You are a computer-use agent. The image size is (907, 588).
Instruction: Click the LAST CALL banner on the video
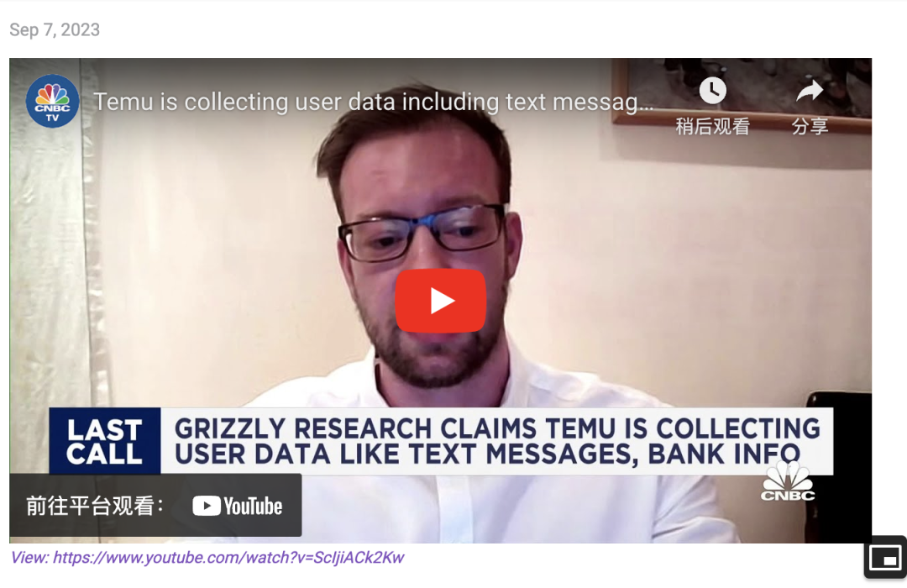point(105,442)
